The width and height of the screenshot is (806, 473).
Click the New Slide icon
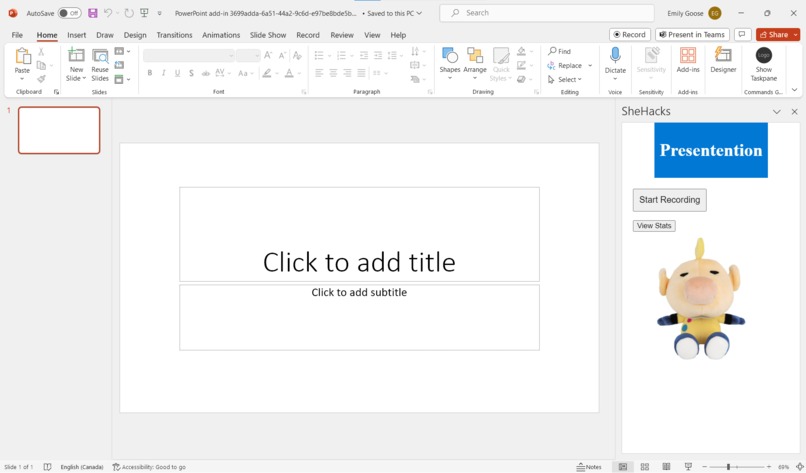(76, 55)
